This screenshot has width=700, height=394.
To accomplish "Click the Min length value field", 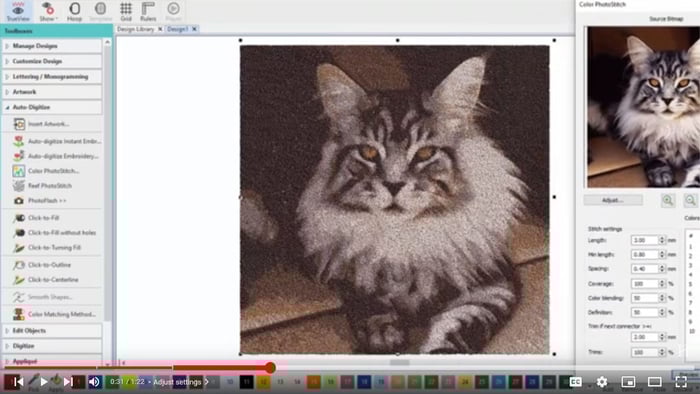I will click(x=645, y=254).
